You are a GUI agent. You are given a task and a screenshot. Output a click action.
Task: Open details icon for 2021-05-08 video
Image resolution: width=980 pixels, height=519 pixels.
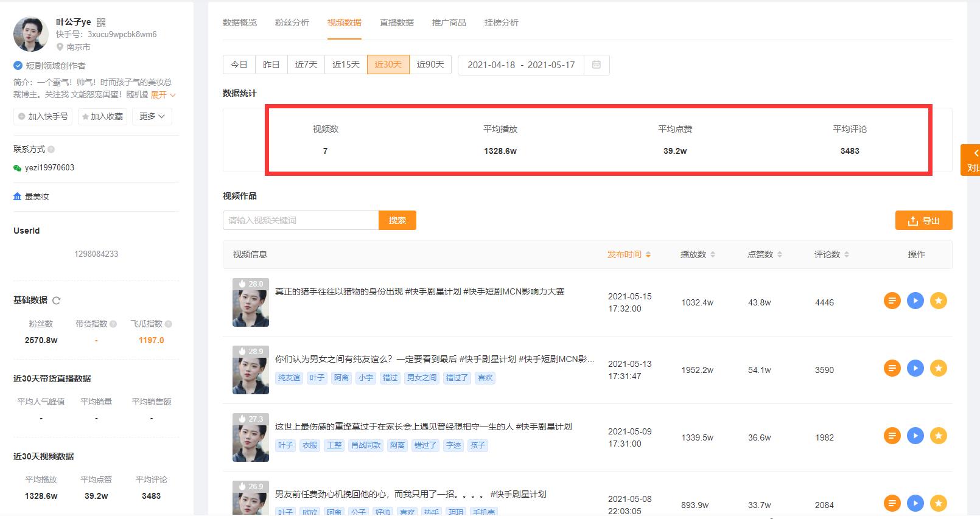coord(892,503)
